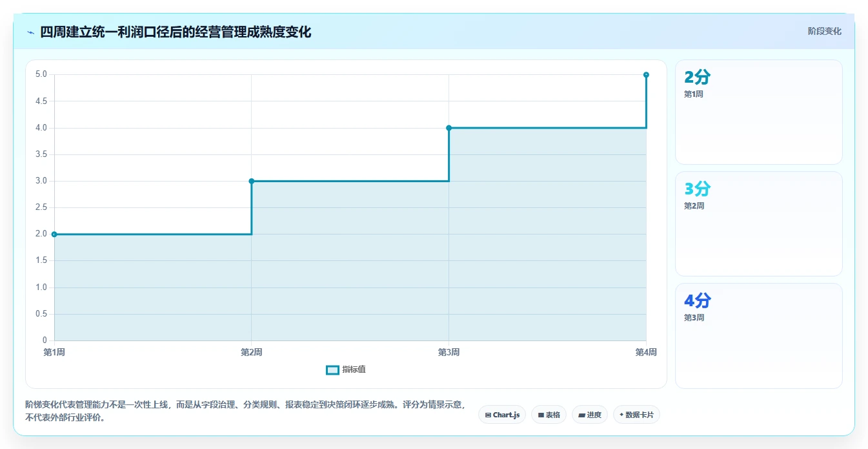Click the data point at 第4周

click(x=646, y=75)
